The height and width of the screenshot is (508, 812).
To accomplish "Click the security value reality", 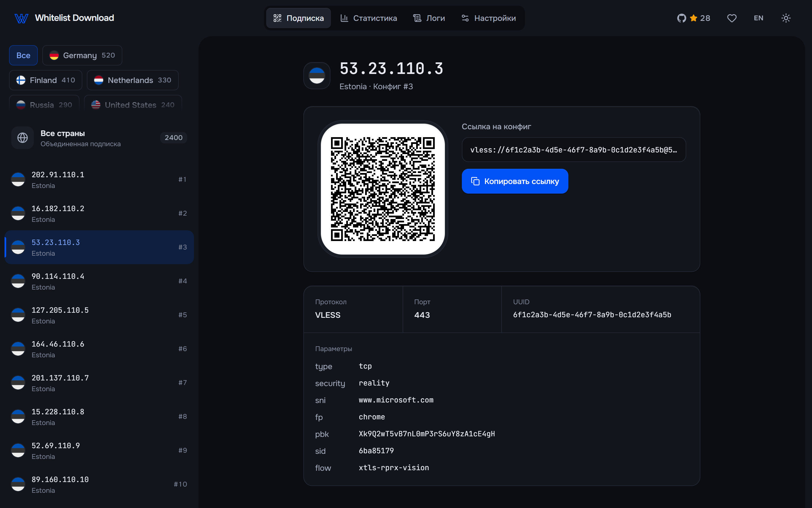I will 374,383.
